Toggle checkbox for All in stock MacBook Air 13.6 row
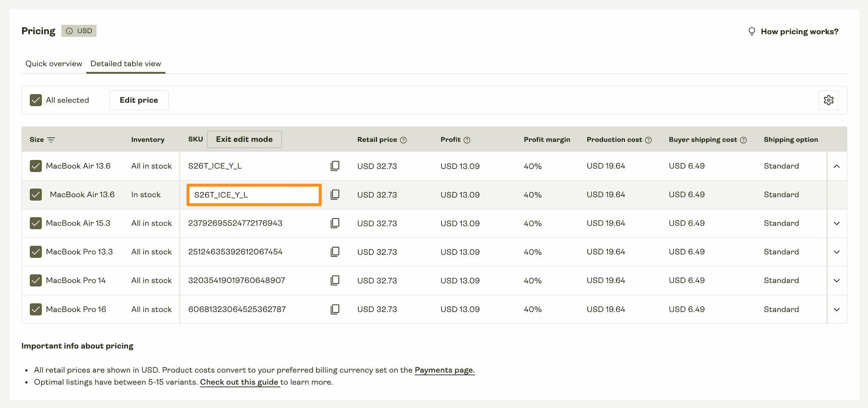The image size is (868, 408). [36, 166]
